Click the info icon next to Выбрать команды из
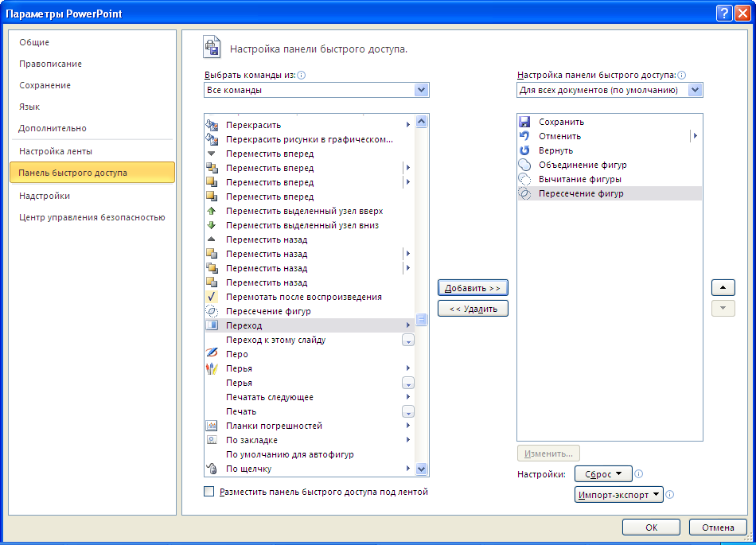 302,75
